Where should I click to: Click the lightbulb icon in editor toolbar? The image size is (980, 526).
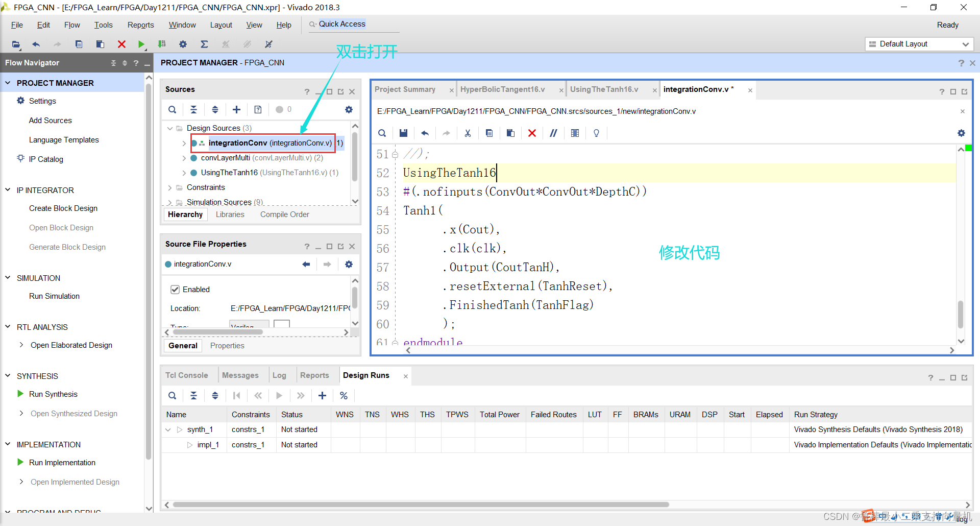pyautogui.click(x=596, y=133)
